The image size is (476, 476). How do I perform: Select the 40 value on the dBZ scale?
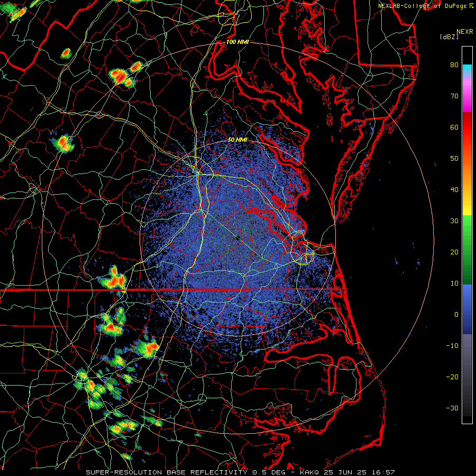[454, 190]
